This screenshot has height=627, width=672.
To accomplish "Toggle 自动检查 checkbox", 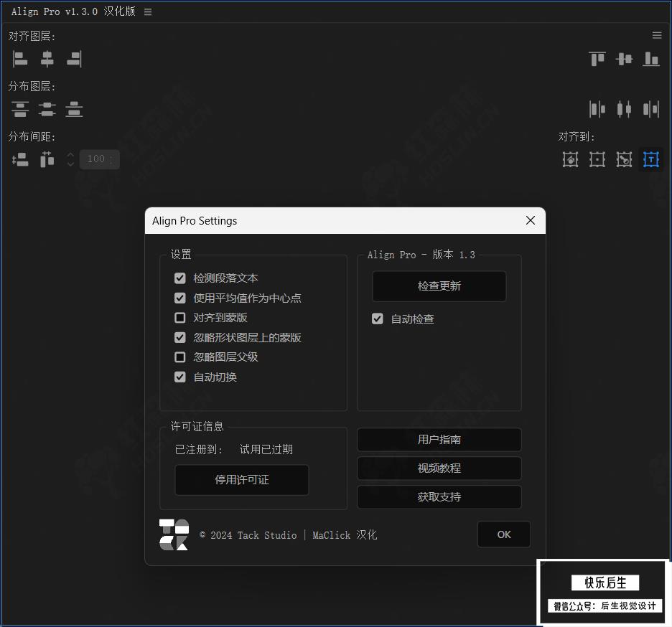I will point(377,319).
